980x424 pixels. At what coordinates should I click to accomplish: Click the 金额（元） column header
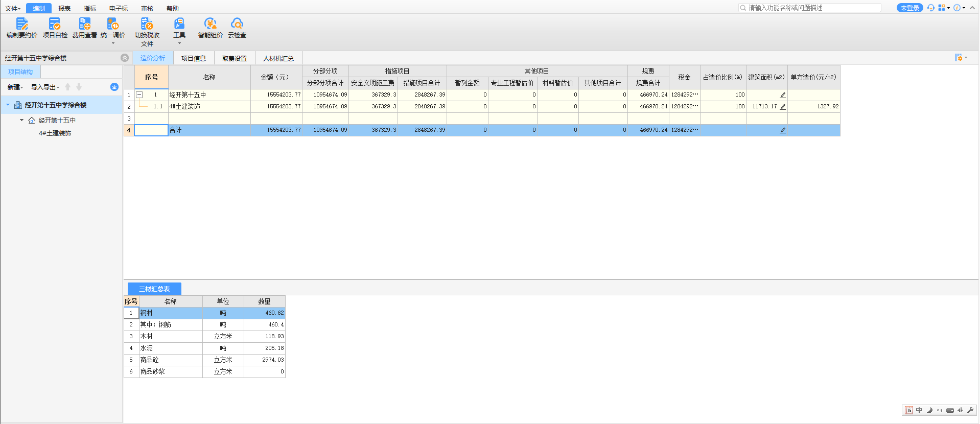[276, 77]
